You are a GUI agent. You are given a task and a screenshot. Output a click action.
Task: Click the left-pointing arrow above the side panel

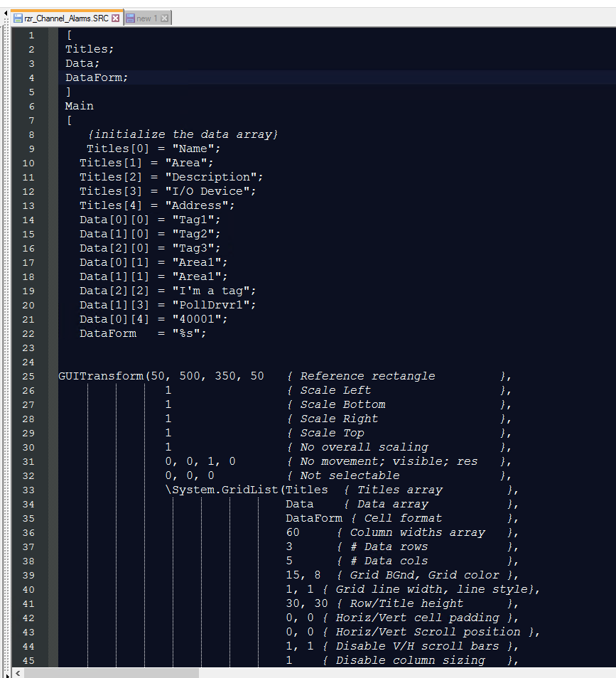point(6,14)
